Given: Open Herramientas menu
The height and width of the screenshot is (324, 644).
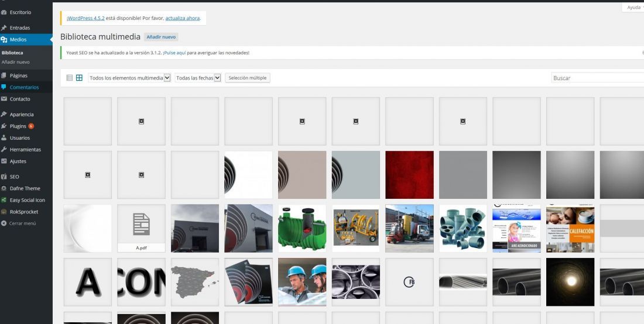Looking at the screenshot, I should tap(26, 150).
